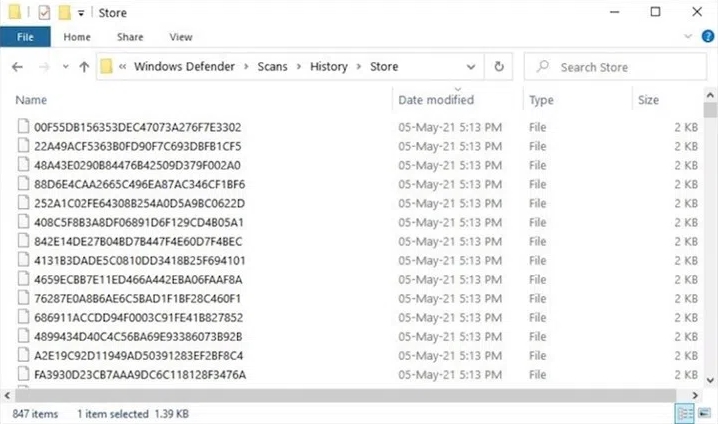Expand the ribbon with the chevron
This screenshot has height=424, width=718.
[x=690, y=37]
